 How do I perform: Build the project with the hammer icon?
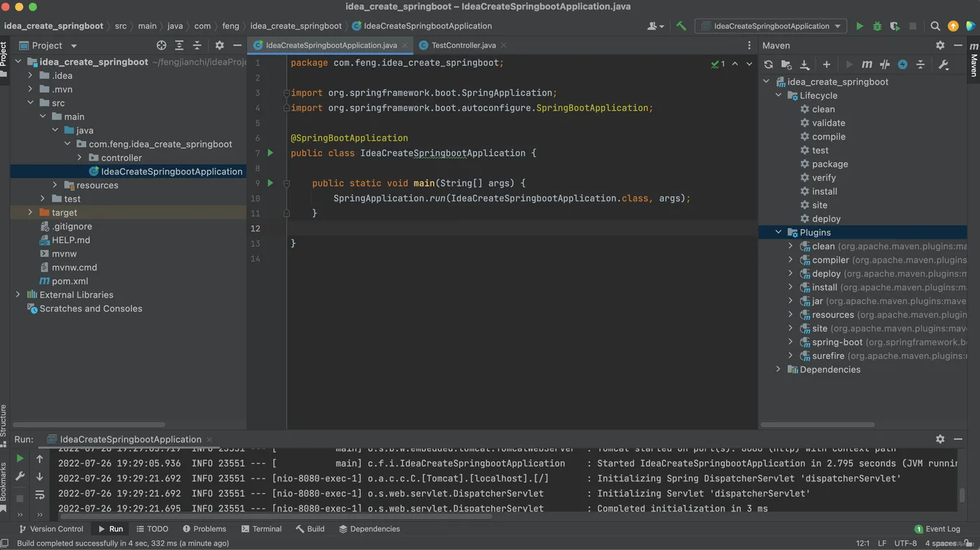click(x=681, y=26)
